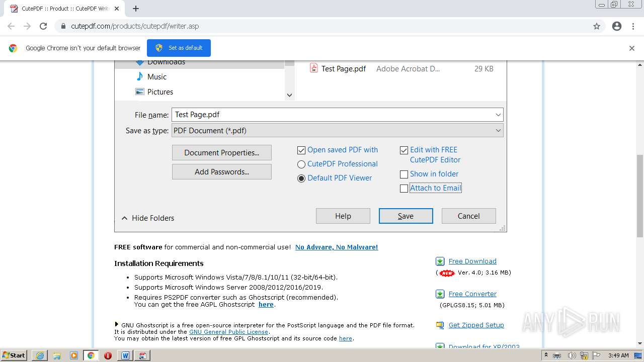The image size is (644, 362).
Task: Click the Cancel button
Action: [469, 216]
